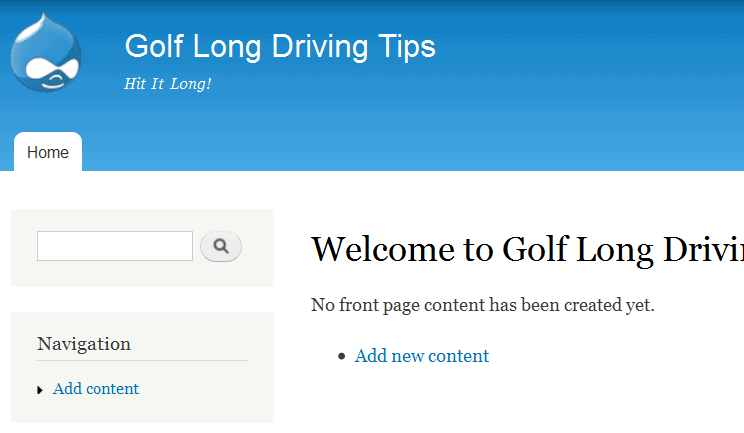Expand the arrow beside Add content

tap(40, 390)
